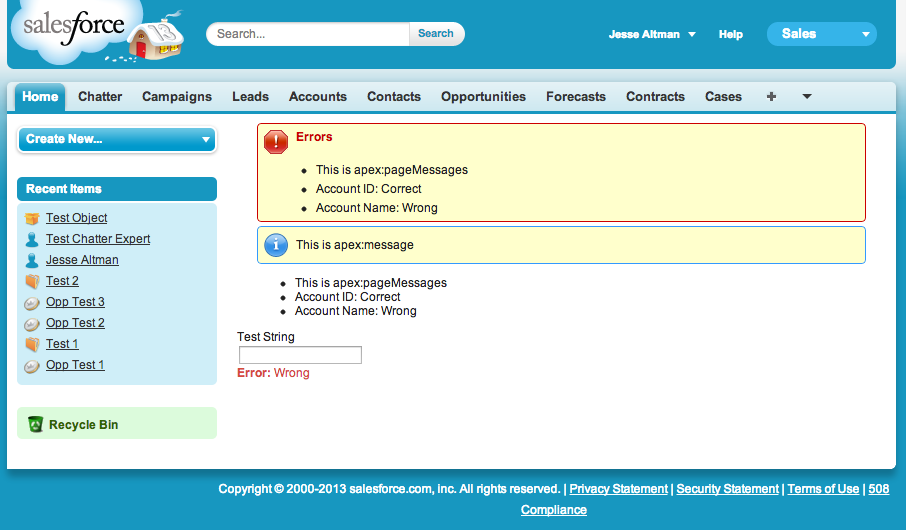Viewport: 906px width, 530px height.
Task: Expand the tab overflow arrow
Action: (807, 97)
